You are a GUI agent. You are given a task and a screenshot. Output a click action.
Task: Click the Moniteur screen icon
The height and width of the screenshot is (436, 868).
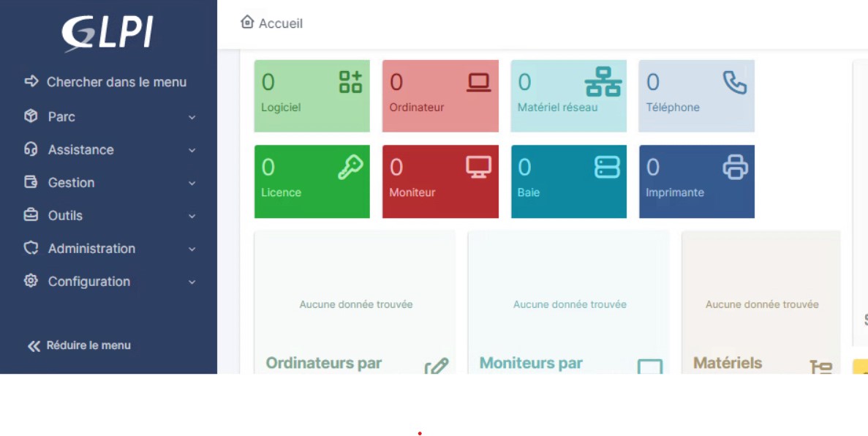click(x=478, y=168)
